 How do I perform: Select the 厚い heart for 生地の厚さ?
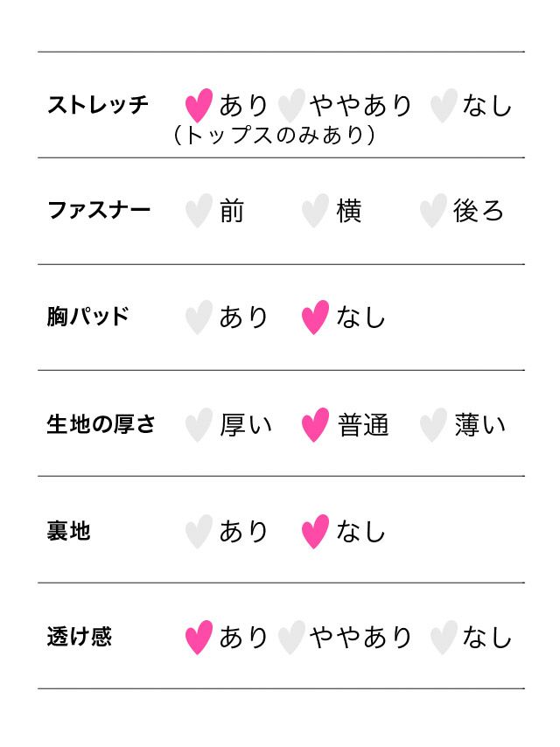[x=199, y=425]
